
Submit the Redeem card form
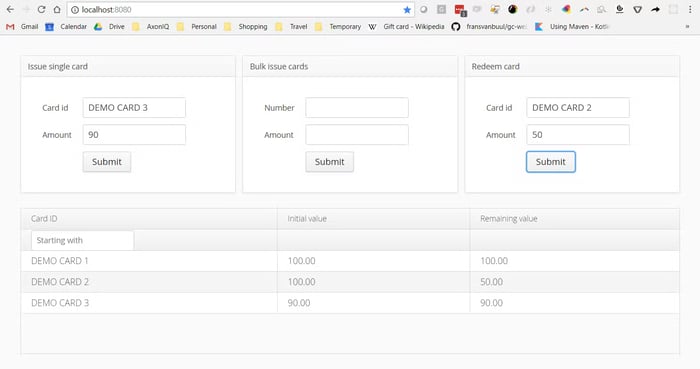tap(551, 162)
